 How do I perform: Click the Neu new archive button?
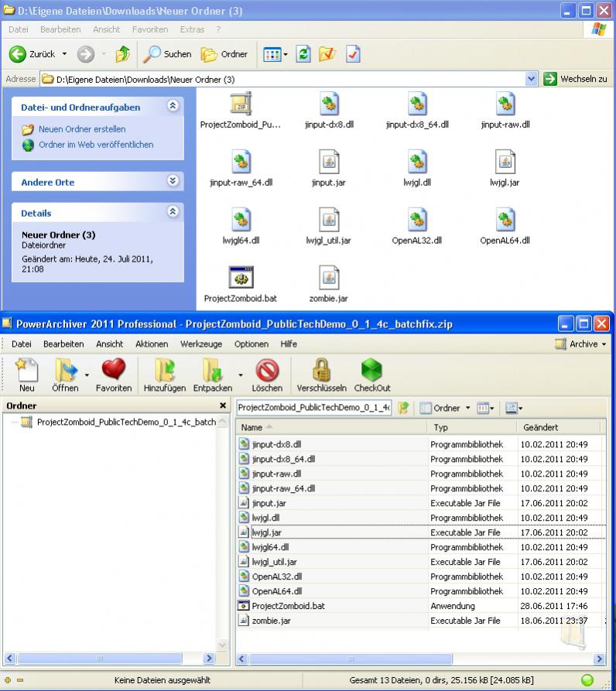click(27, 375)
